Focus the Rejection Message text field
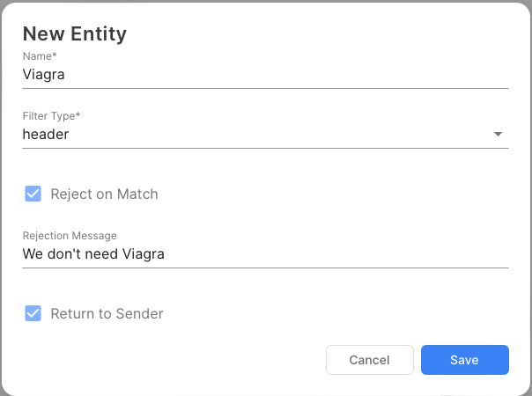Viewport: 532px width, 396px height. coord(264,254)
